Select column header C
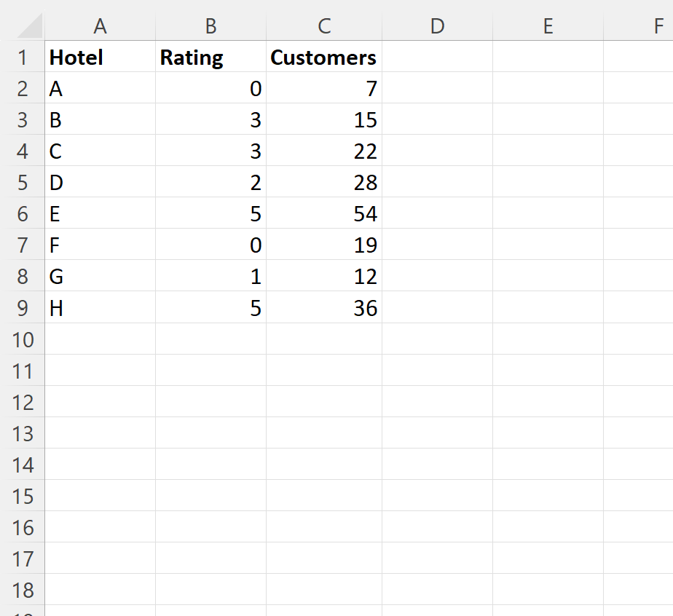Screen dimensions: 673x616 (323, 25)
